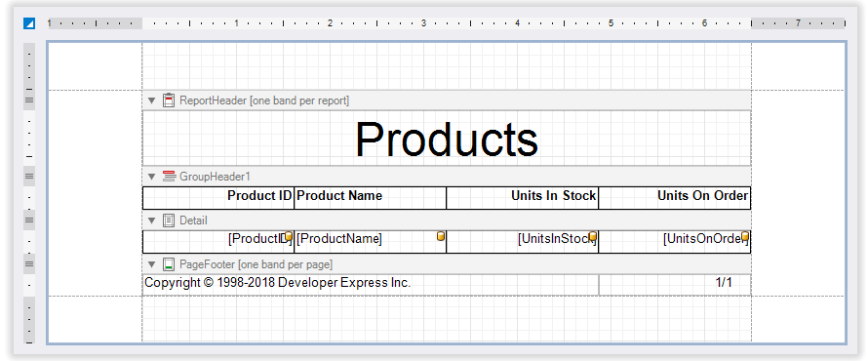Select the Product ID header cell
The image size is (868, 361).
pyautogui.click(x=218, y=198)
